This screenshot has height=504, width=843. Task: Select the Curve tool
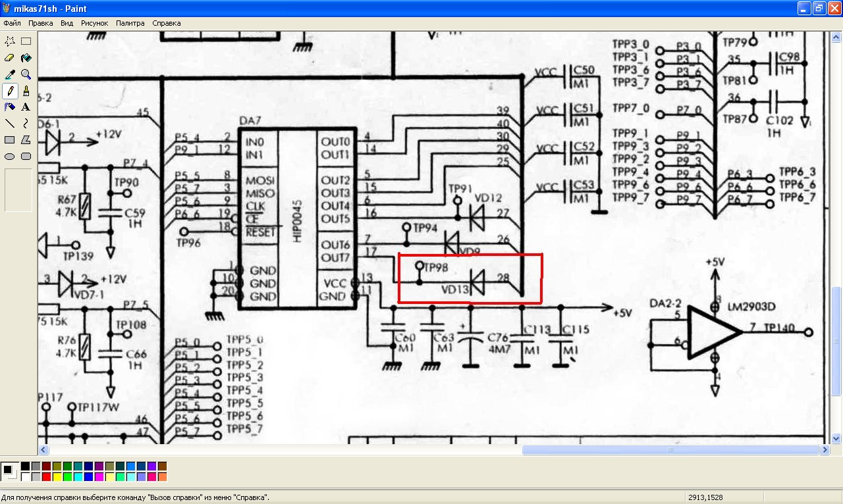26,123
